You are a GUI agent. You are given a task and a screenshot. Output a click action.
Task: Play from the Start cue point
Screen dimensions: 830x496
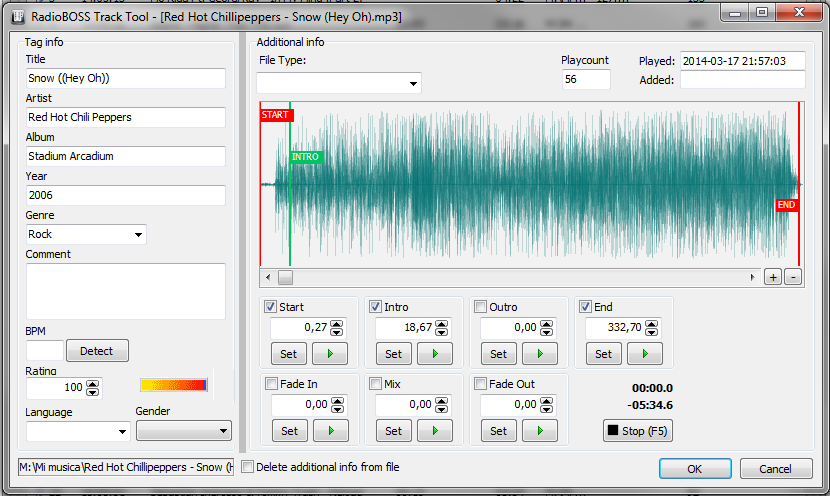(x=330, y=354)
